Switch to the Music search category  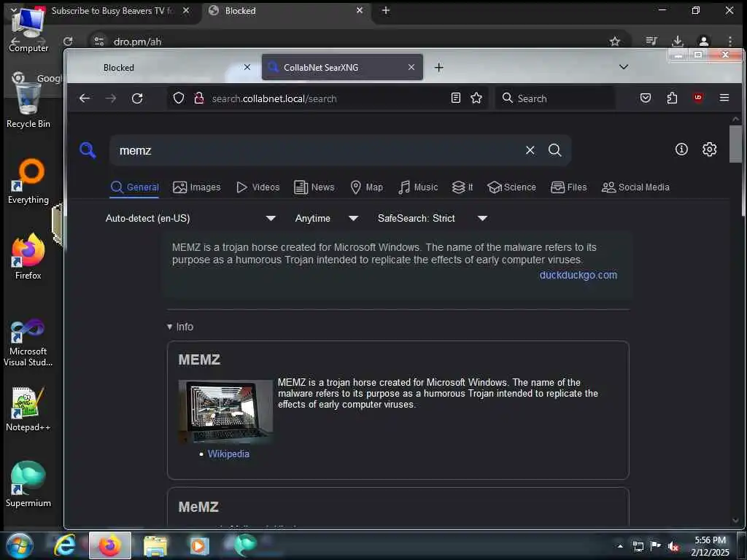pos(418,187)
